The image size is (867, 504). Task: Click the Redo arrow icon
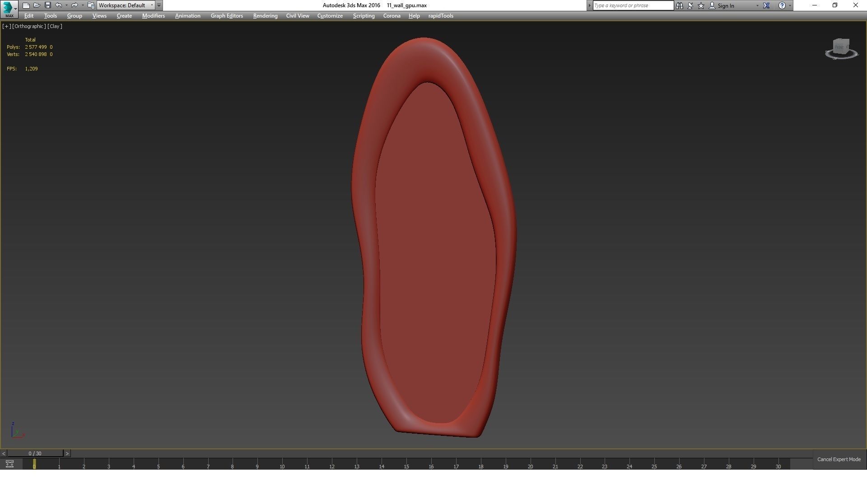[x=75, y=5]
